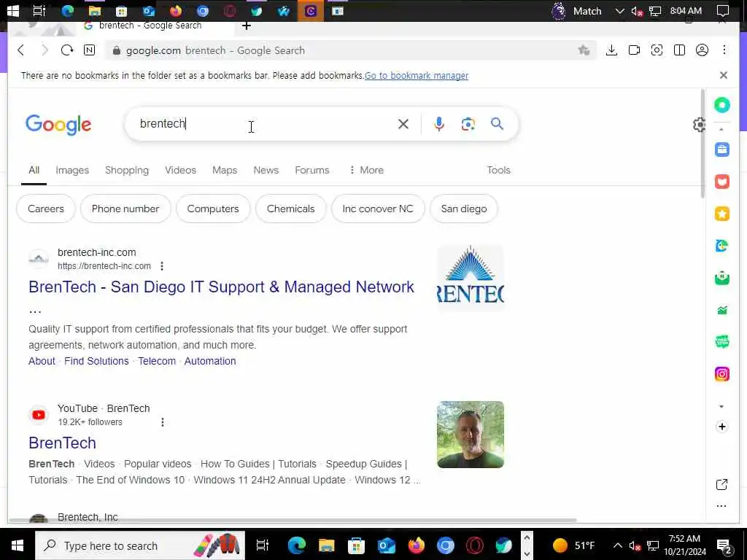
Task: Open split view with the dual-pane icon
Action: point(679,50)
